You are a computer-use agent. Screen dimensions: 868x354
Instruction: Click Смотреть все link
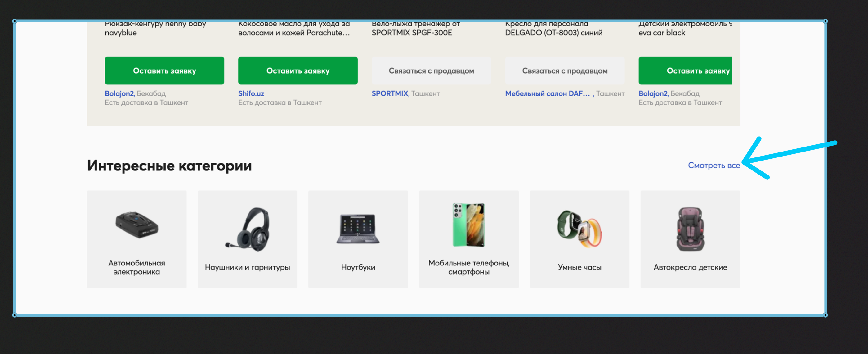coord(714,166)
